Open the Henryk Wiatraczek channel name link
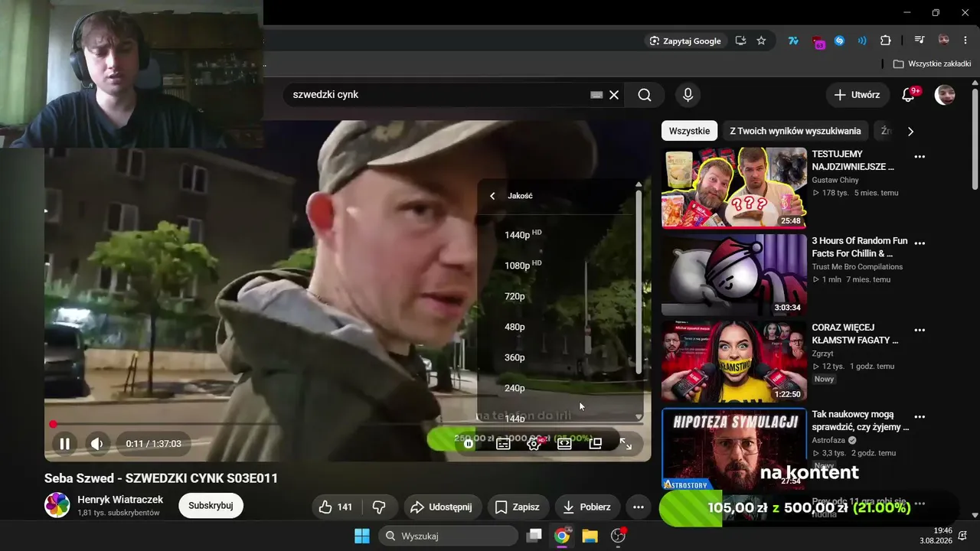980x551 pixels. (x=120, y=500)
